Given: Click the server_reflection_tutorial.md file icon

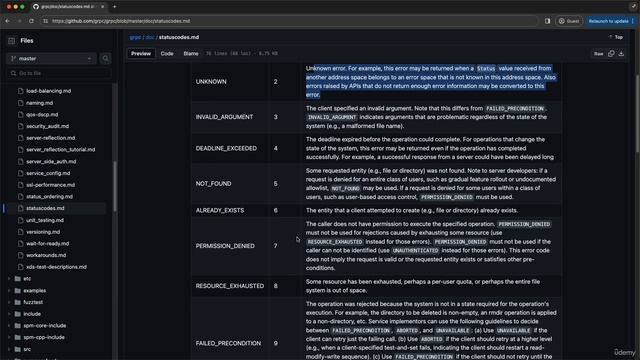Looking at the screenshot, I should click(20, 150).
